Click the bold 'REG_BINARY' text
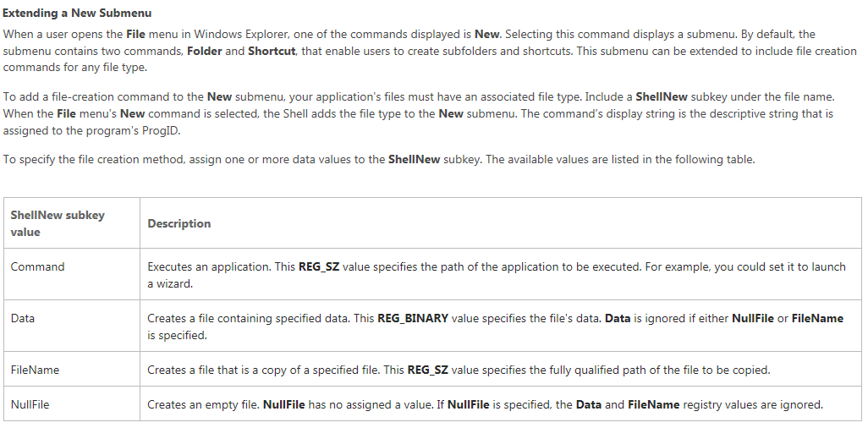 [x=413, y=318]
